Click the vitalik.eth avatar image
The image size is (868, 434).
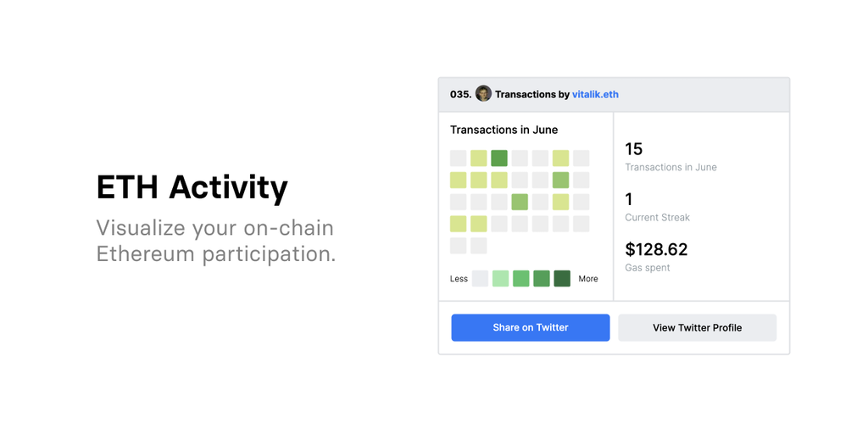tap(483, 94)
